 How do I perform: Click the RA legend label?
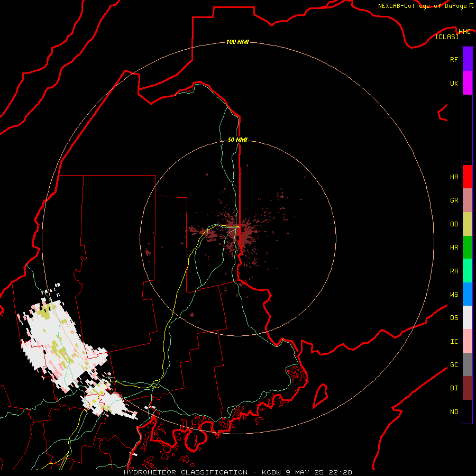click(454, 271)
